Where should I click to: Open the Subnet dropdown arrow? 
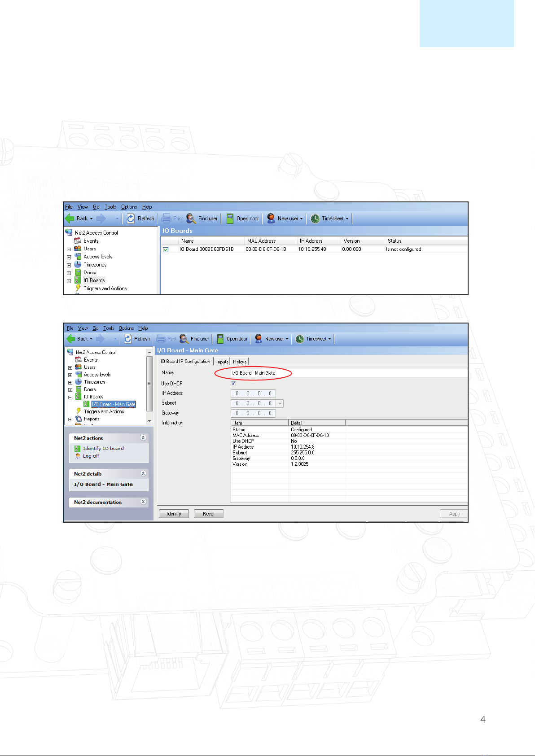(x=280, y=403)
